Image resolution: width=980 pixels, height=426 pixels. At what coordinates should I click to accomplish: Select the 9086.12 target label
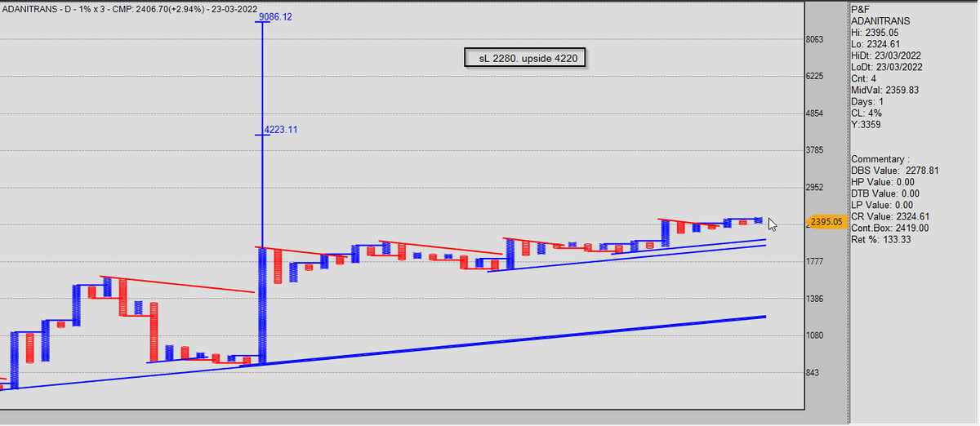click(x=274, y=17)
